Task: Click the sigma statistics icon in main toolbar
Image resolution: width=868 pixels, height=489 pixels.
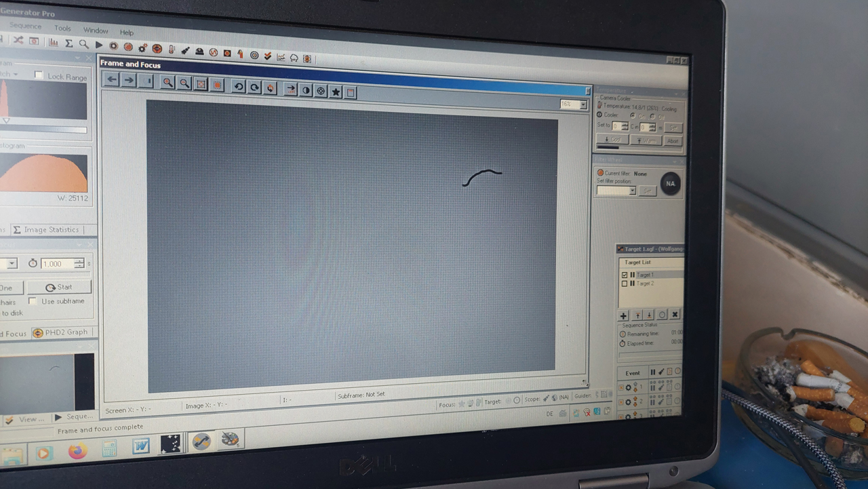Action: 68,43
